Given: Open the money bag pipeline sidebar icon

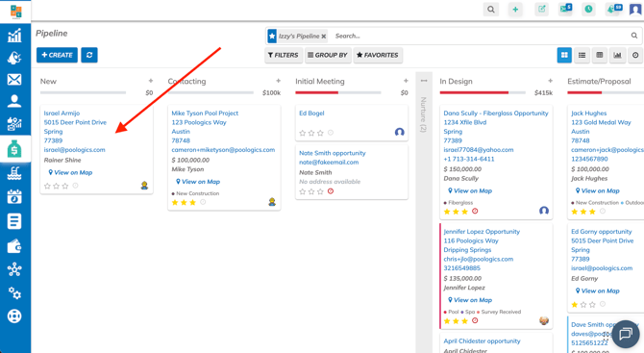Looking at the screenshot, I should (14, 149).
